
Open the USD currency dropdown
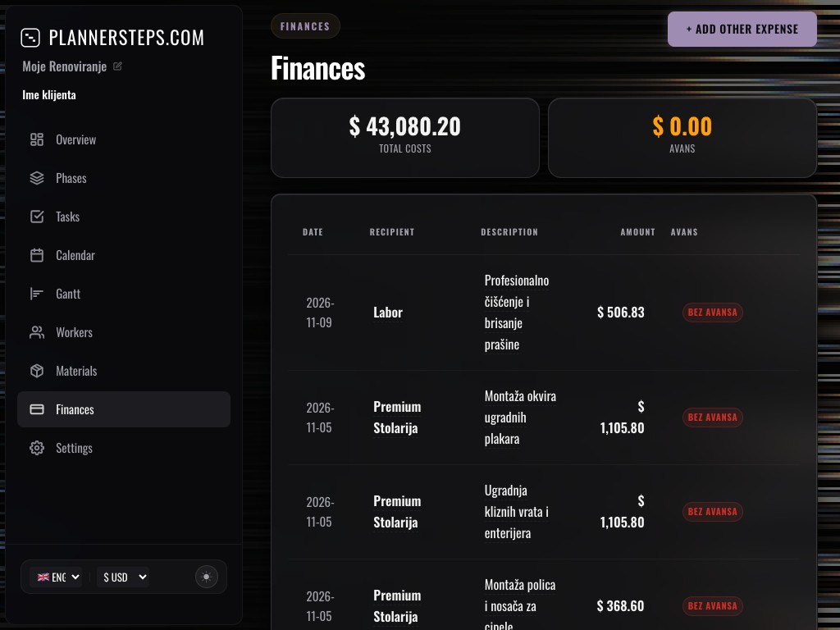tap(122, 577)
